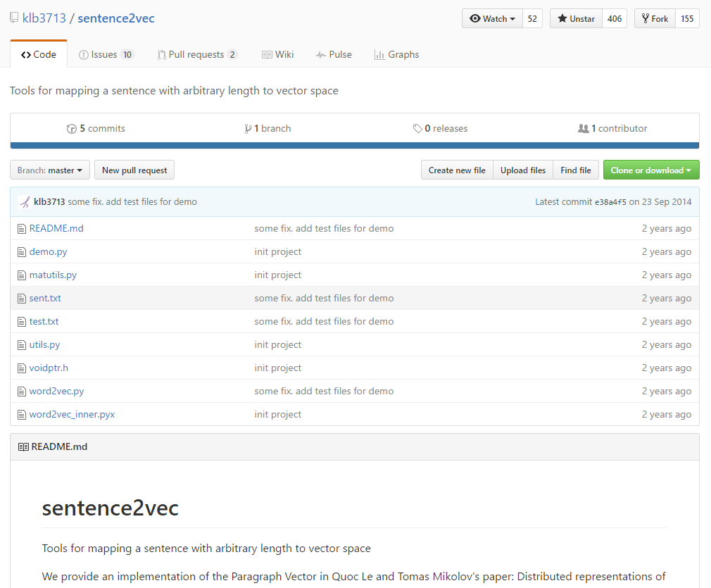The width and height of the screenshot is (711, 588).
Task: View the 155 forks count
Action: click(688, 18)
